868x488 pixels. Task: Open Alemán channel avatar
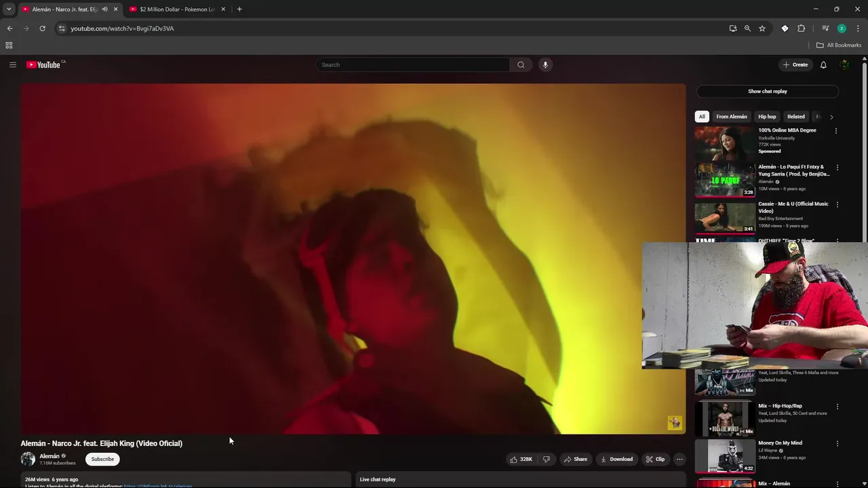coord(28,459)
